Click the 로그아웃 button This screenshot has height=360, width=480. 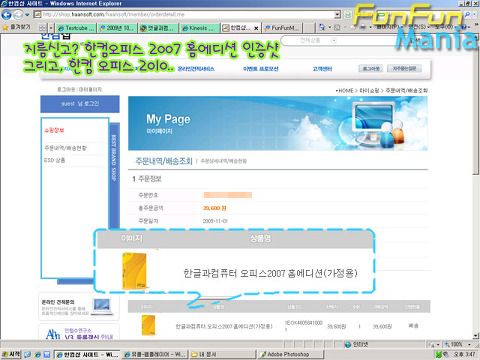(x=371, y=68)
